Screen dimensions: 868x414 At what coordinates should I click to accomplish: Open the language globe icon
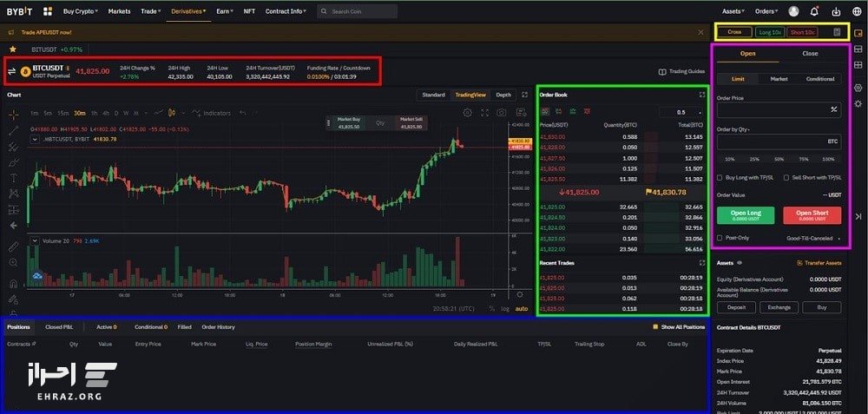[x=858, y=11]
